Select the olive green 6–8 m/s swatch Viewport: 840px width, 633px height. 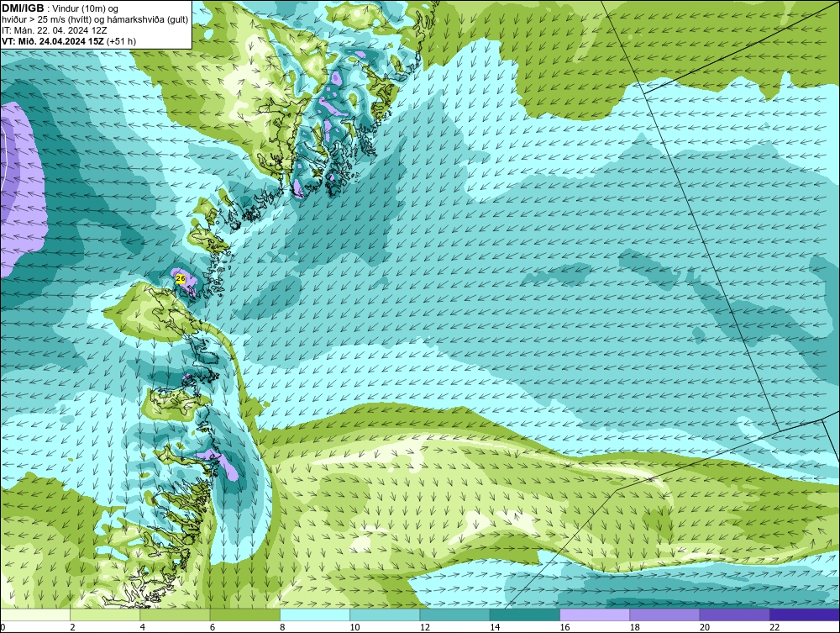[x=244, y=615]
